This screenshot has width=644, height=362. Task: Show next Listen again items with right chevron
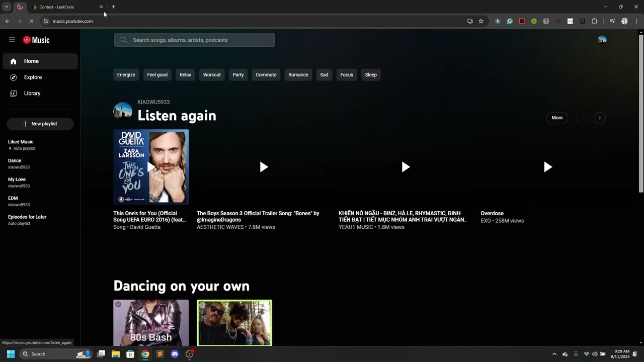click(599, 118)
